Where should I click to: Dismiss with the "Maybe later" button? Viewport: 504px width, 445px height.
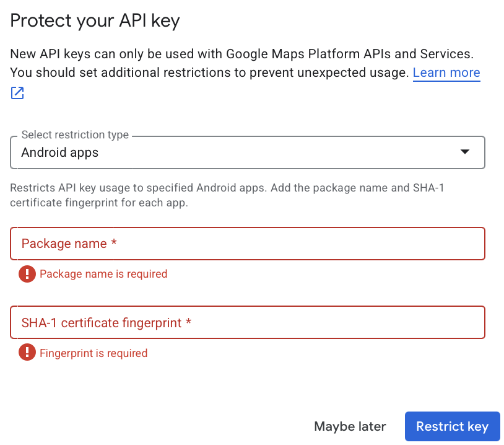click(x=350, y=426)
